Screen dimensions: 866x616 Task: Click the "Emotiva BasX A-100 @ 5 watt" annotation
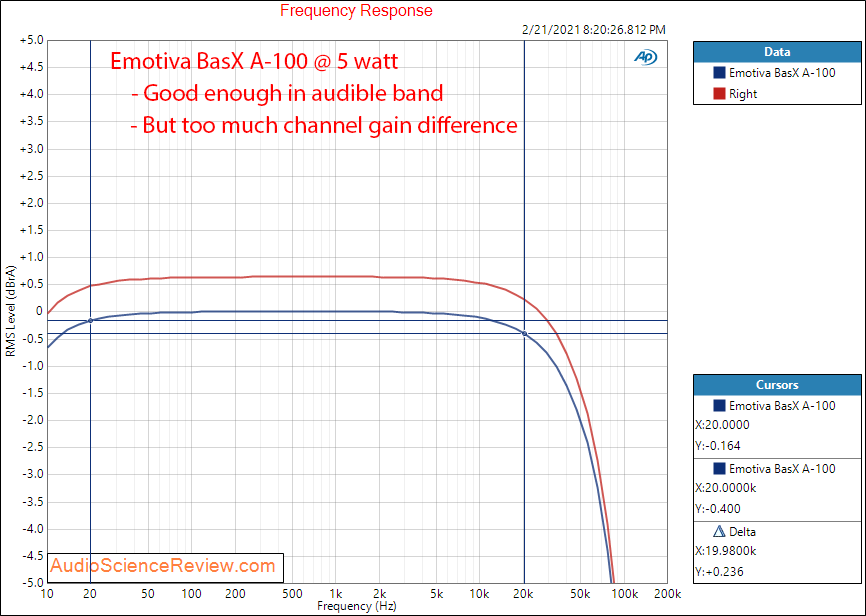(x=254, y=60)
